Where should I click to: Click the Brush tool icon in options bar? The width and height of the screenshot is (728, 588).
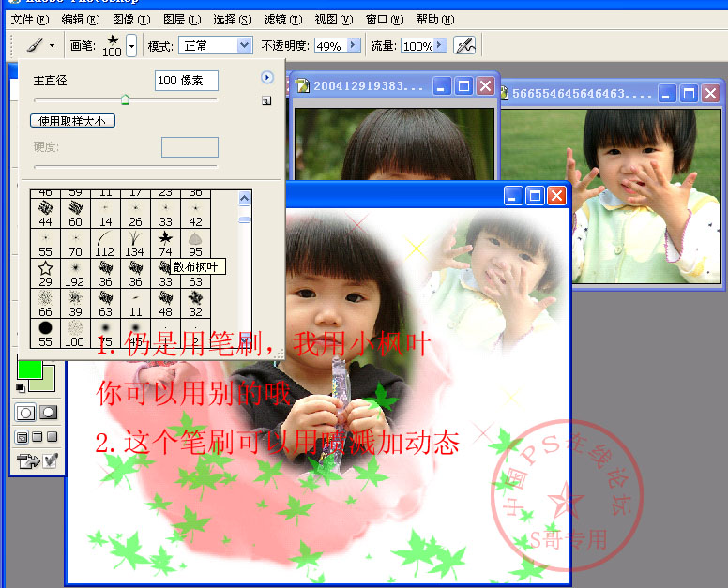coord(35,45)
